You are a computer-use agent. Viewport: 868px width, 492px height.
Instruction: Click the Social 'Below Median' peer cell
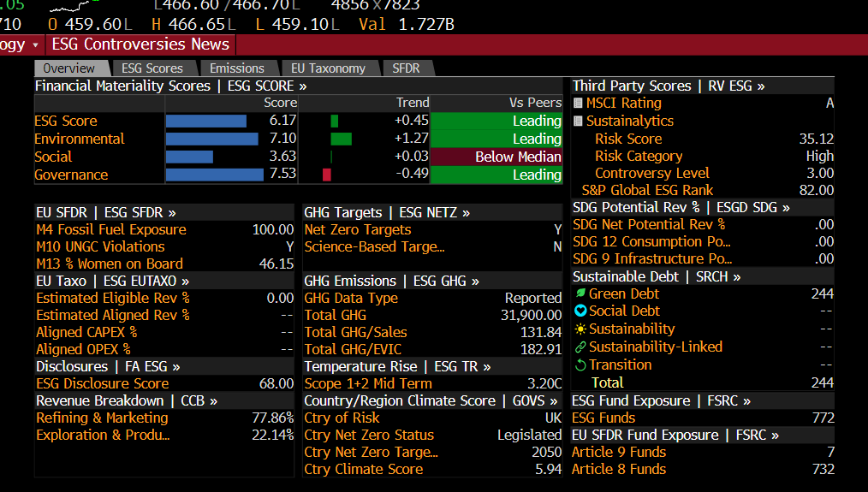[x=496, y=157]
